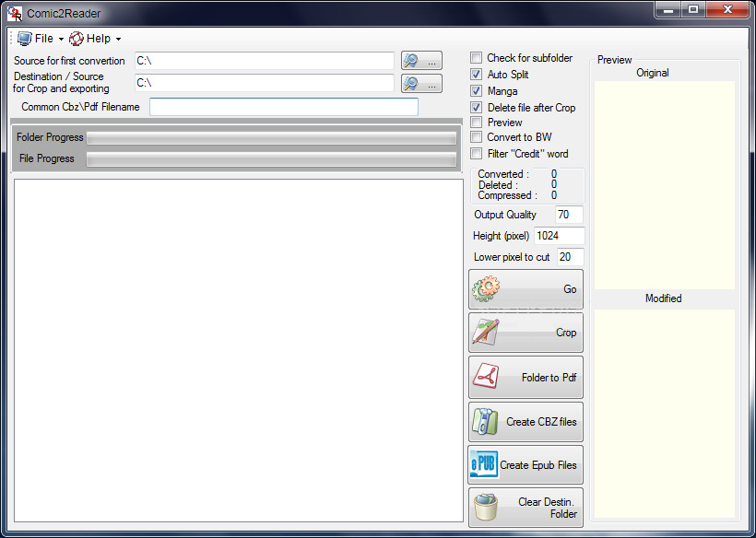
Task: Click the ePUB icon on Create Epub Files
Action: coord(484,465)
